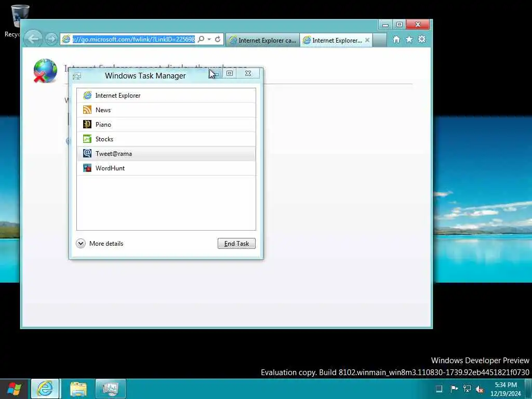Click the News RSS icon

(87, 110)
